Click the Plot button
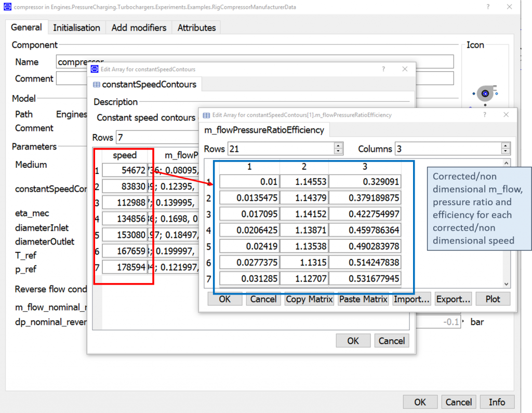The width and height of the screenshot is (532, 413). [x=493, y=299]
